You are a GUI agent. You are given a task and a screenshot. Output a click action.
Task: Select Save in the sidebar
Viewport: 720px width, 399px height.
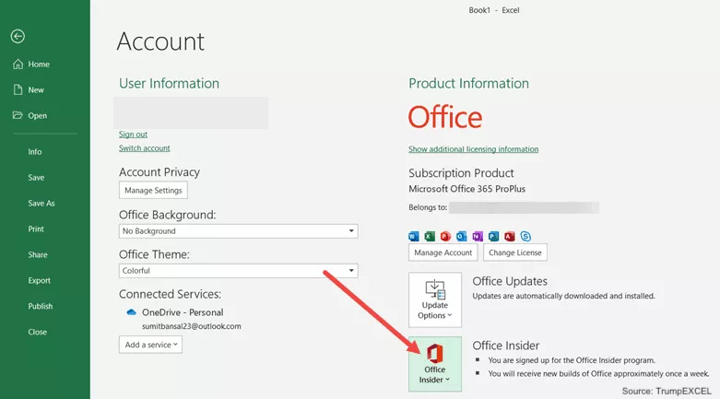36,177
